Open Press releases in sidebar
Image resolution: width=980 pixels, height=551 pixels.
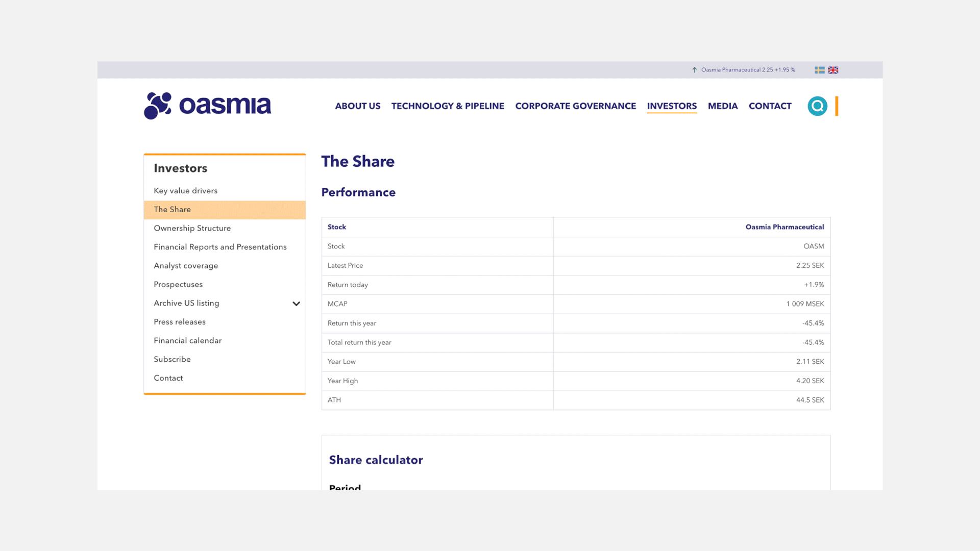(x=180, y=322)
